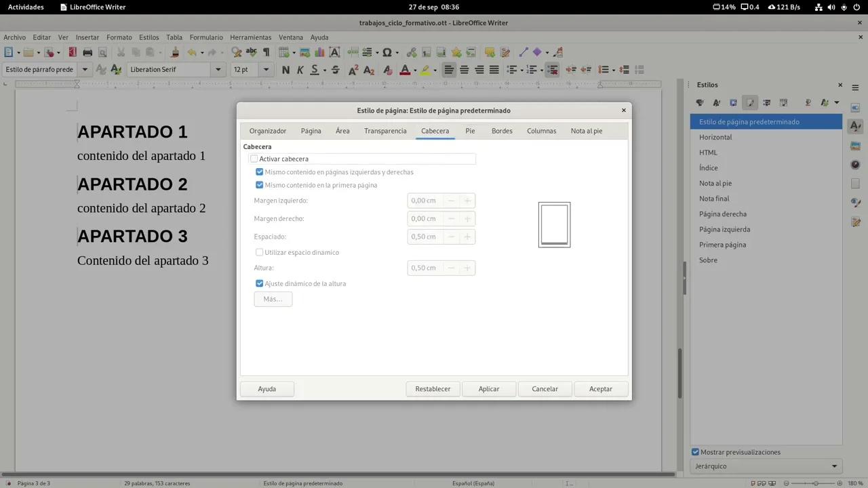Open the 12 pt font size dropdown
868x488 pixels.
[x=266, y=69]
